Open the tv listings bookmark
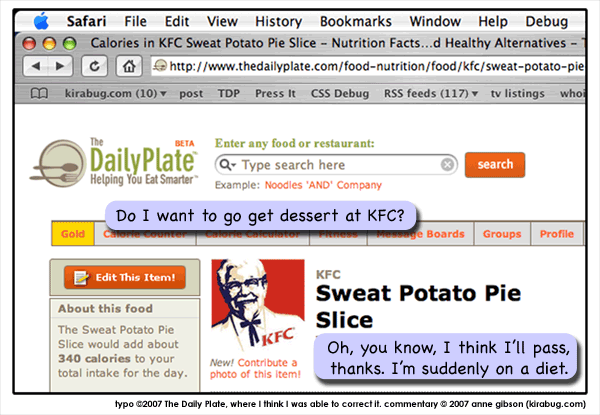This screenshot has width=600, height=415. [518, 93]
